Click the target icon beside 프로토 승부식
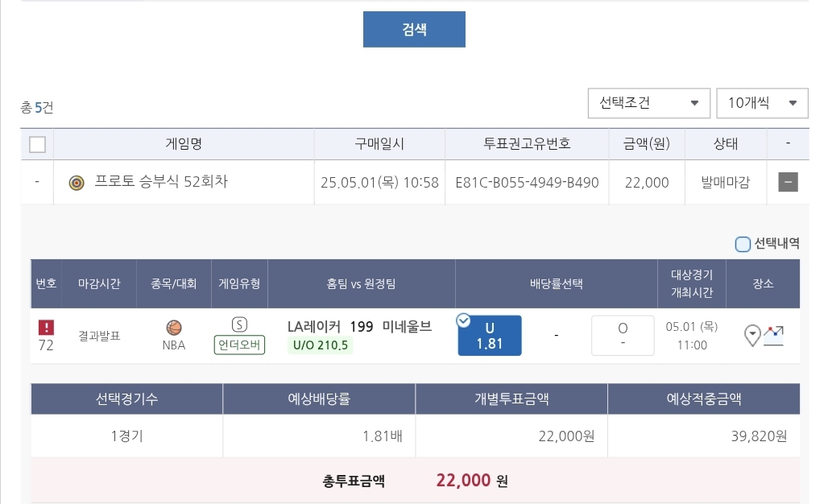The image size is (828, 504). pos(77,183)
